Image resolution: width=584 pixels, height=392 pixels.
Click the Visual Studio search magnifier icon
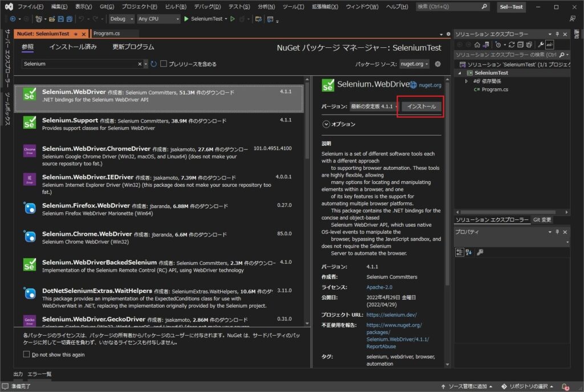click(484, 6)
